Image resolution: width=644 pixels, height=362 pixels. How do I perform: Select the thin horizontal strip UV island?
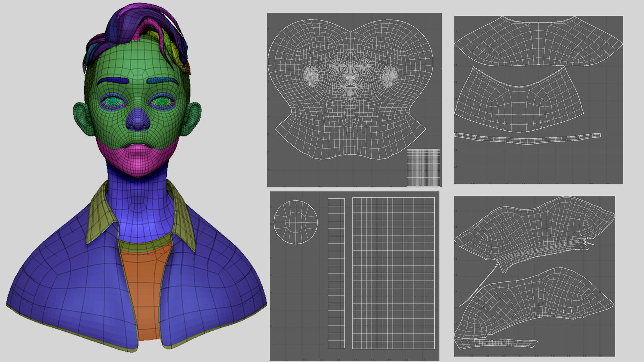click(527, 138)
